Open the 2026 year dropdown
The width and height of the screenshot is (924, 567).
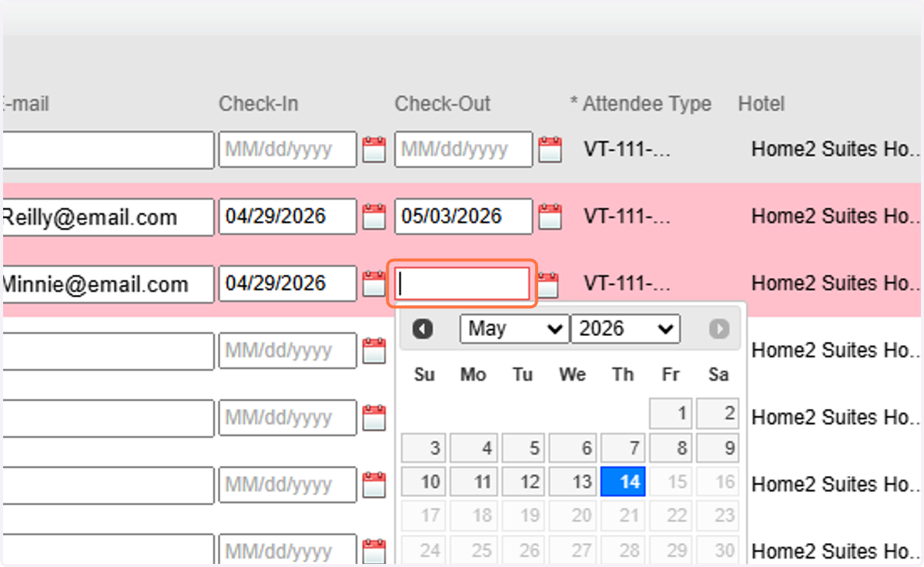point(625,329)
